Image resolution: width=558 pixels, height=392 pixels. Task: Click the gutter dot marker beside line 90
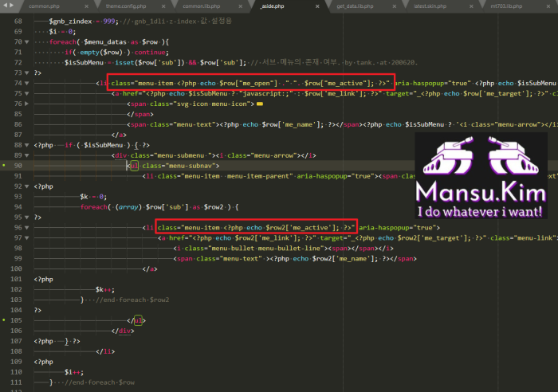click(4, 165)
